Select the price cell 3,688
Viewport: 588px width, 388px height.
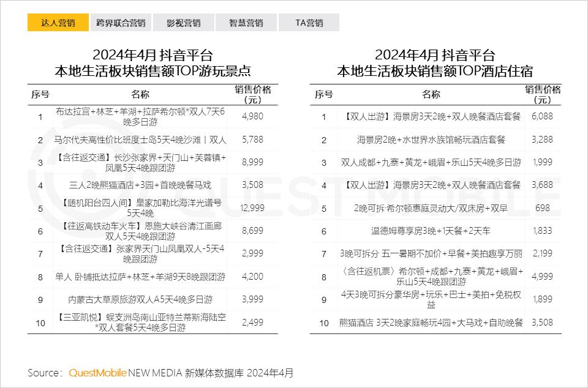pyautogui.click(x=542, y=185)
